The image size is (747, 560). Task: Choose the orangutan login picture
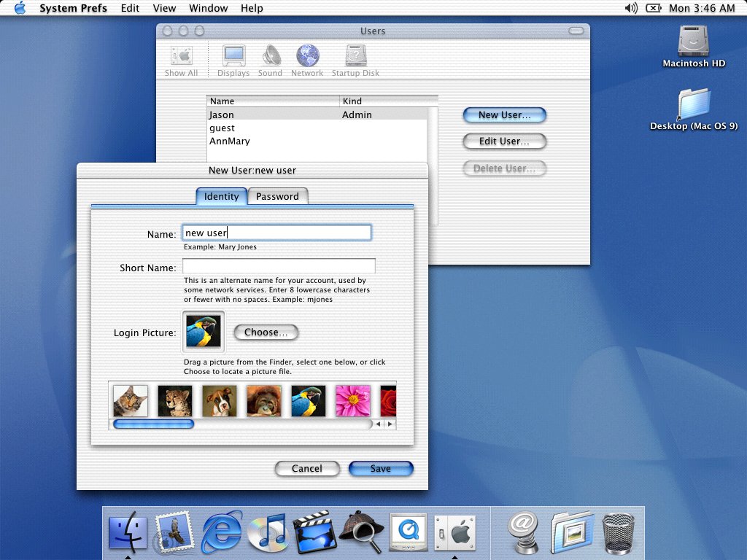tap(264, 401)
